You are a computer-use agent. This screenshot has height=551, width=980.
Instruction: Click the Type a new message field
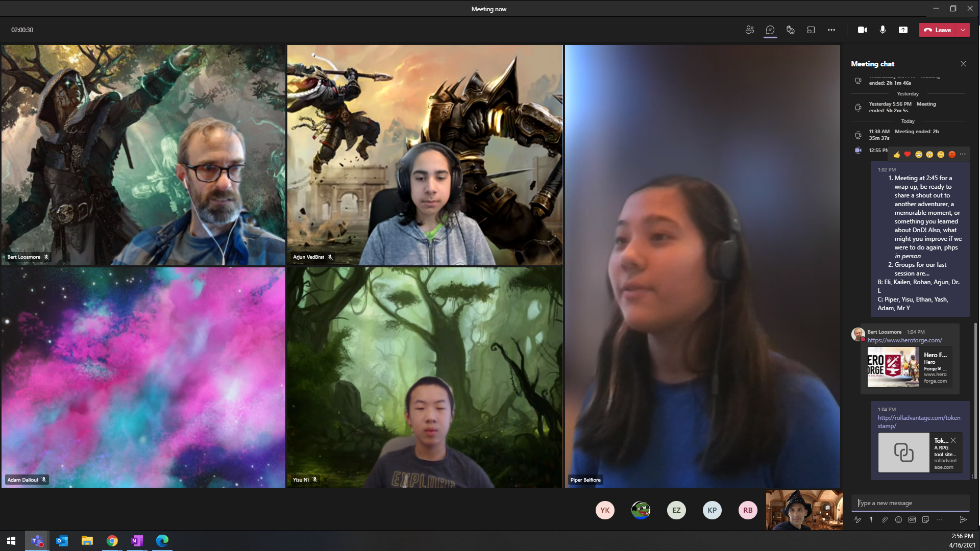coord(911,503)
